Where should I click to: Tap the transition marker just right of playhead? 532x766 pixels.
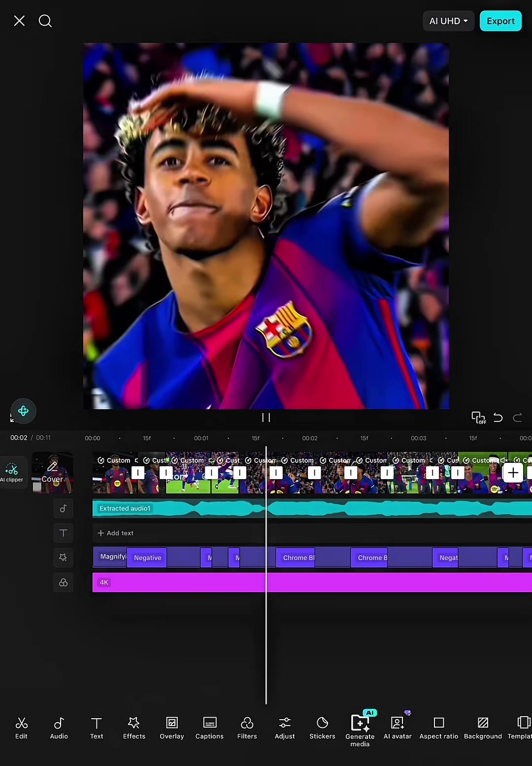[276, 473]
